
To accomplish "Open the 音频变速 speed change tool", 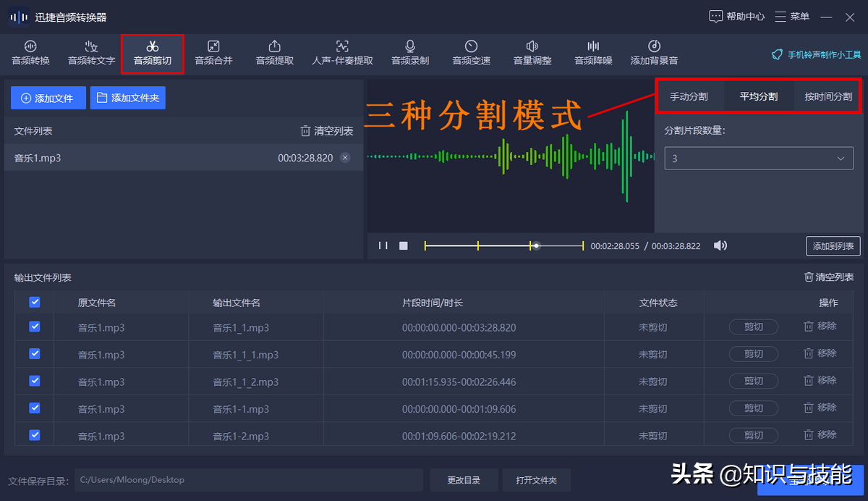I will pyautogui.click(x=472, y=53).
